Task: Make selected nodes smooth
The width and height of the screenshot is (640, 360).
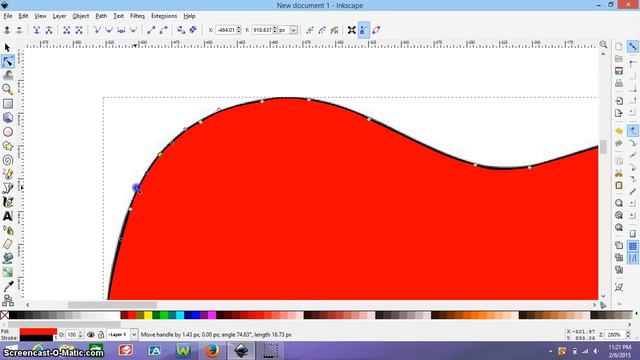Action: (x=109, y=30)
